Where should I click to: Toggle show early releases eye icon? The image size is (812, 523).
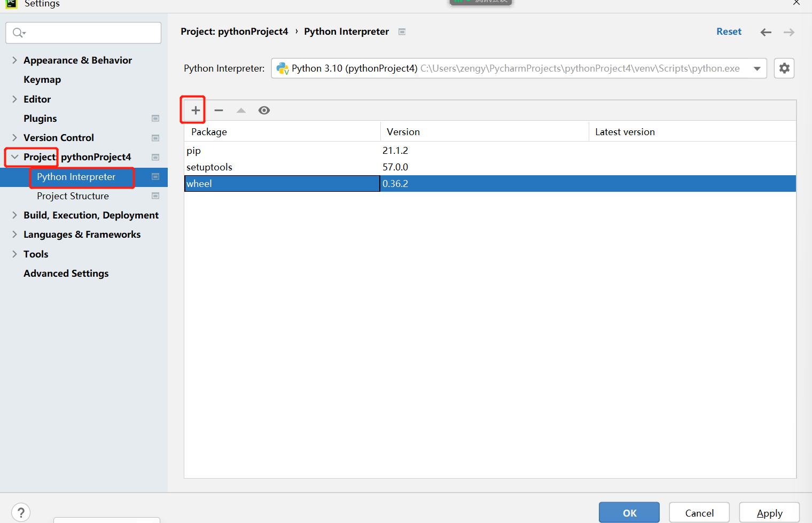click(x=264, y=110)
